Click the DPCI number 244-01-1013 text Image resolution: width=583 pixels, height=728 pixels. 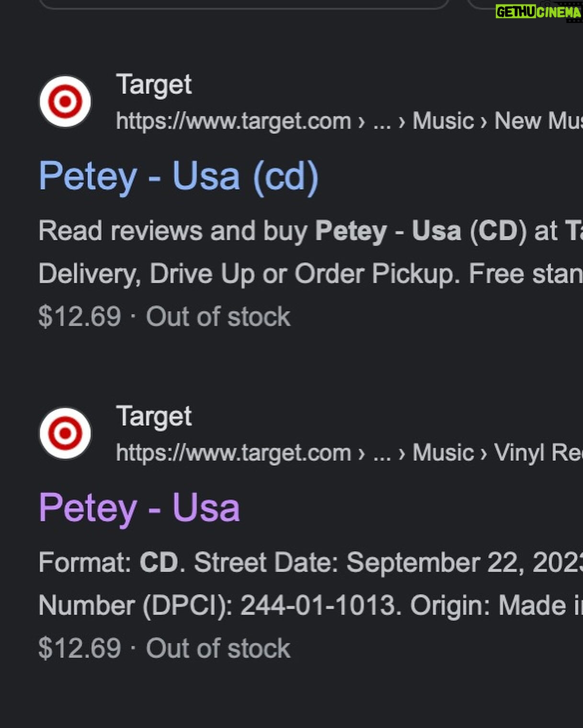[x=319, y=606]
